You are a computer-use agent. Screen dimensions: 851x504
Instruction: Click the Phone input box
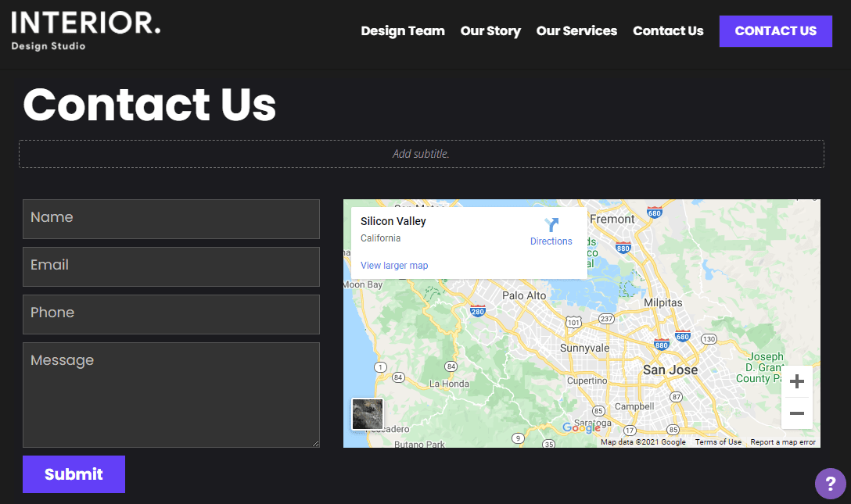[171, 314]
